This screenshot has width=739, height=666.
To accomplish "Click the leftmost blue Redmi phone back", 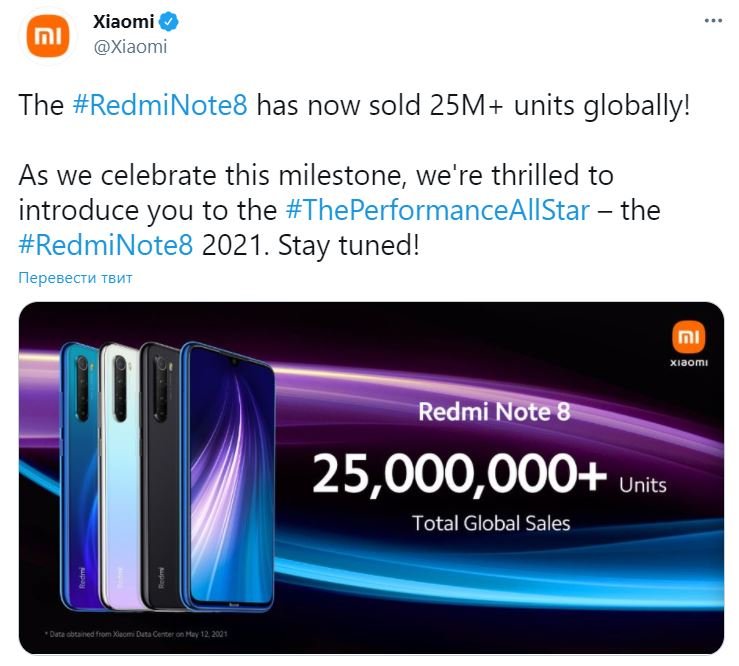I will (78, 470).
